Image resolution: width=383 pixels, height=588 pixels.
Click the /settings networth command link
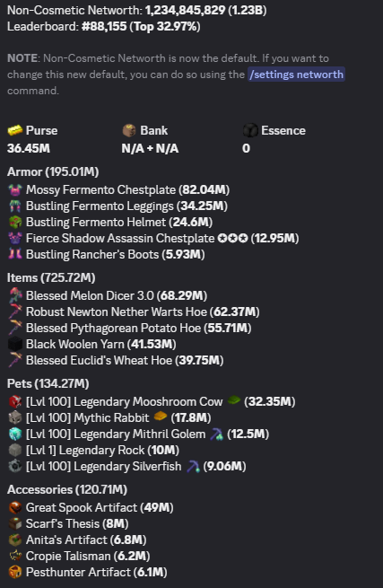[x=296, y=75]
